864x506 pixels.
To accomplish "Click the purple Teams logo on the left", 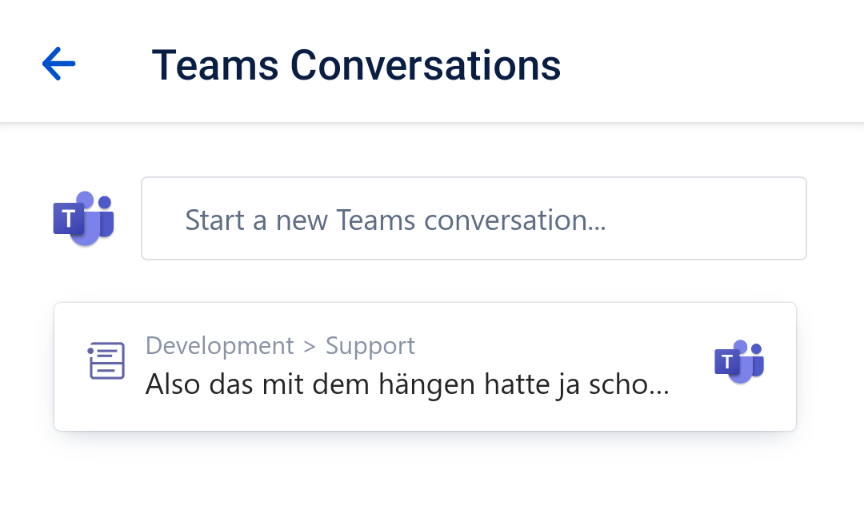I will [83, 218].
